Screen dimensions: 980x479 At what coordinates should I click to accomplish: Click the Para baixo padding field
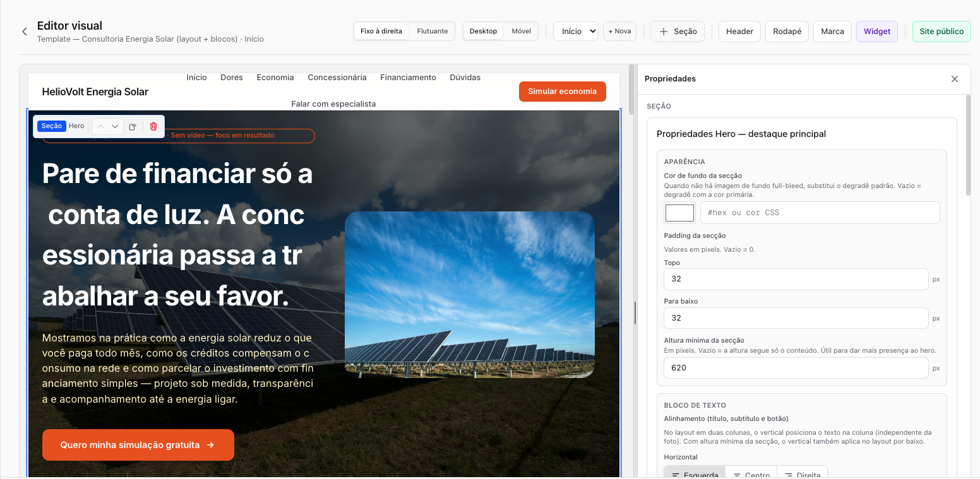(x=796, y=318)
